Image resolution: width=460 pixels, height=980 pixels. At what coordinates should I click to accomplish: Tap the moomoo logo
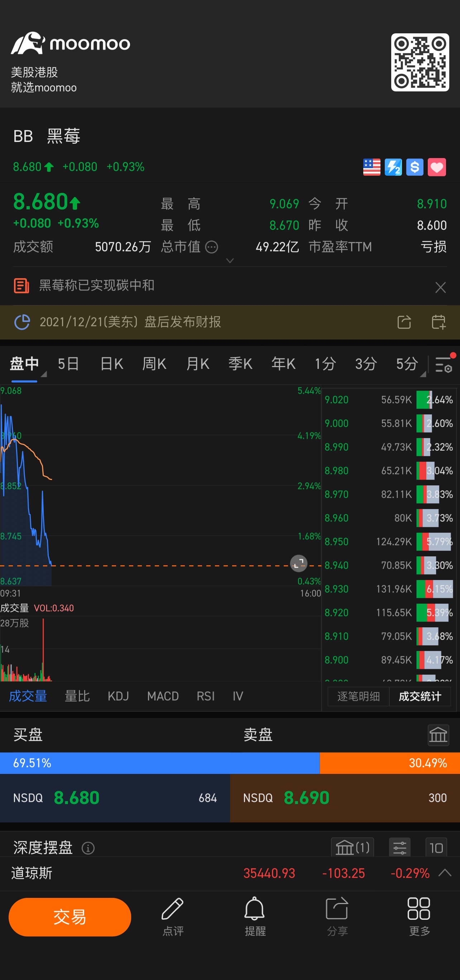pyautogui.click(x=71, y=43)
